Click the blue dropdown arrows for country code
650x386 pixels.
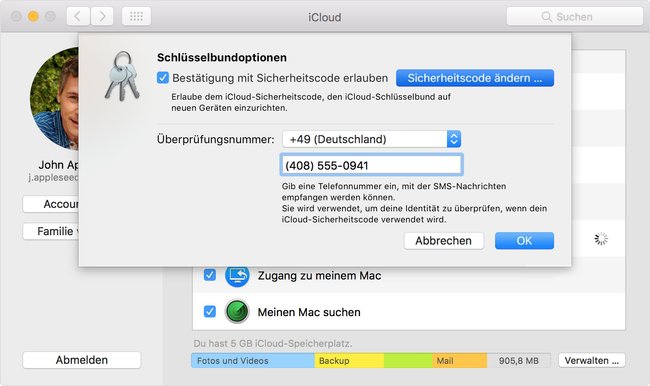[454, 139]
